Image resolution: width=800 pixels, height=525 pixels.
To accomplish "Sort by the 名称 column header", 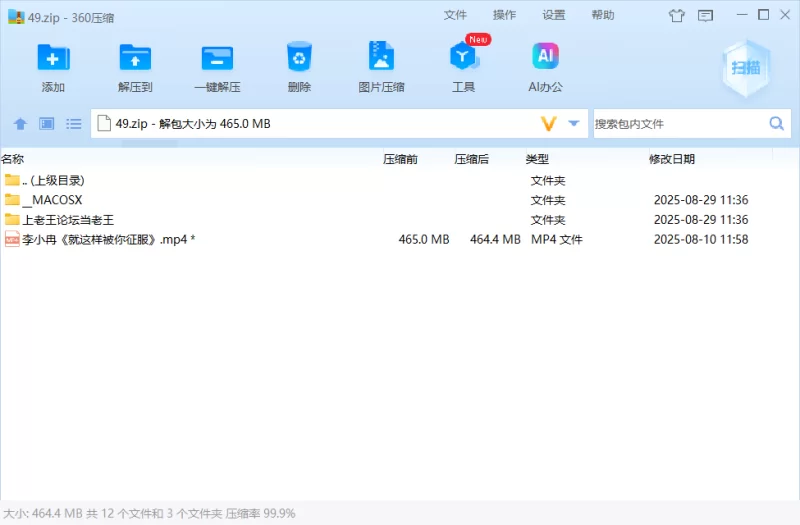I will [x=13, y=159].
